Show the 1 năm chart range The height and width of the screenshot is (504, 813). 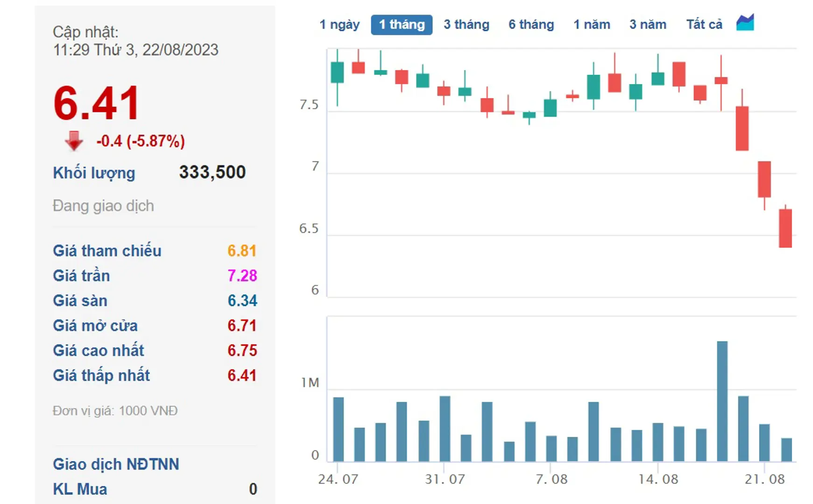coord(592,25)
